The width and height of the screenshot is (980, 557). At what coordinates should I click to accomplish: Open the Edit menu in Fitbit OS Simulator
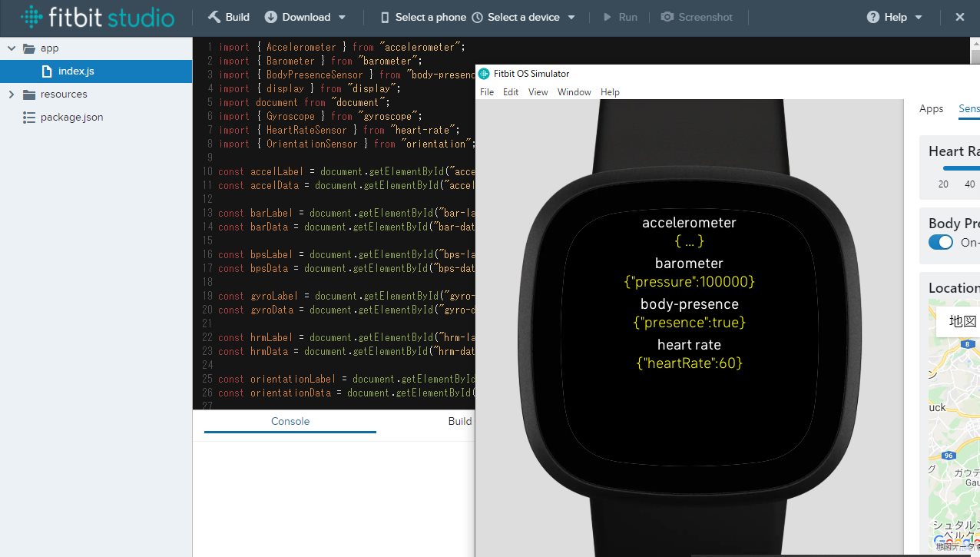pos(511,92)
